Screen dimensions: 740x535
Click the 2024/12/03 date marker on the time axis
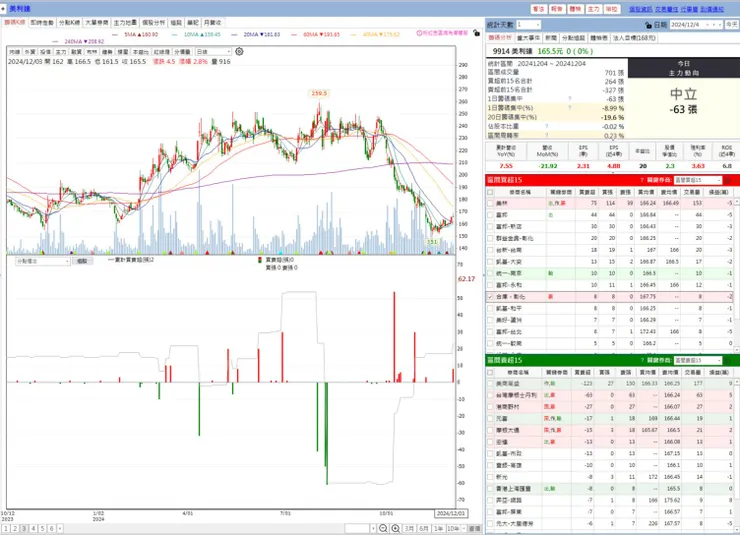tap(450, 513)
